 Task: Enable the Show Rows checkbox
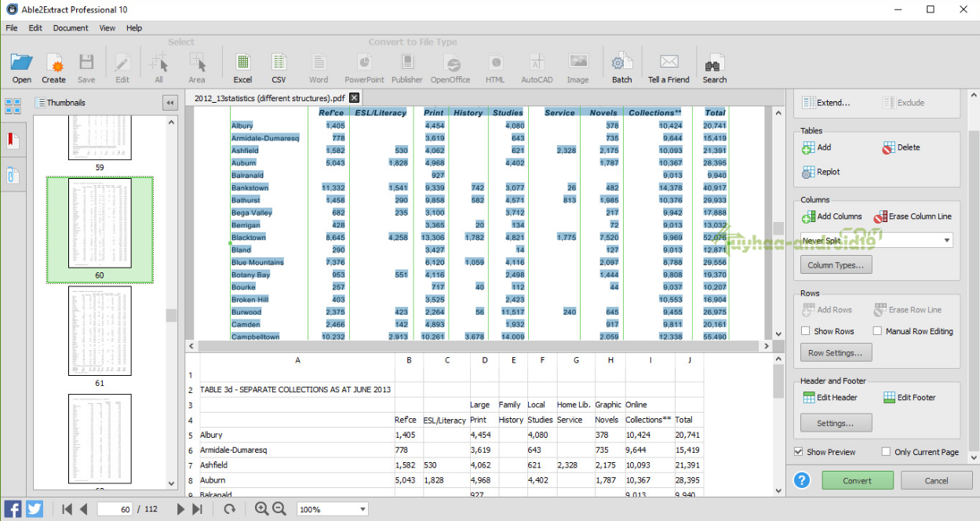coord(806,331)
